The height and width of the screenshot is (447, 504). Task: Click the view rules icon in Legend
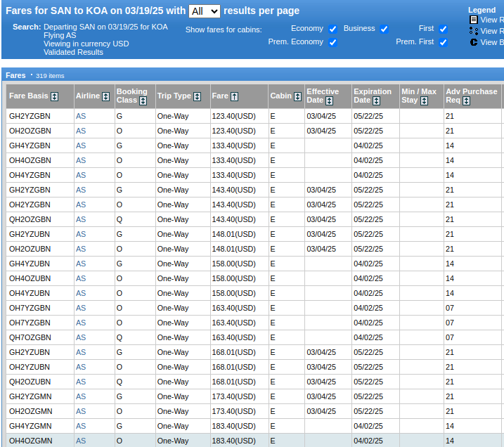click(474, 20)
